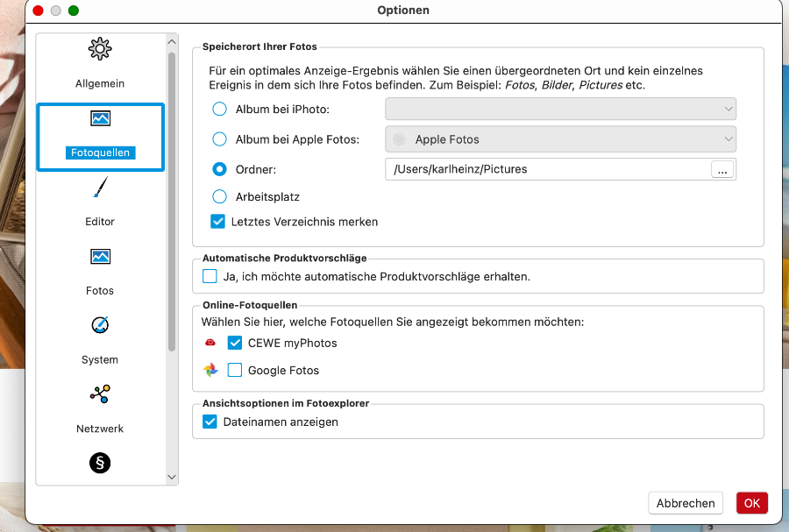
Task: Expand the iPhoto album dropdown
Action: [x=560, y=109]
